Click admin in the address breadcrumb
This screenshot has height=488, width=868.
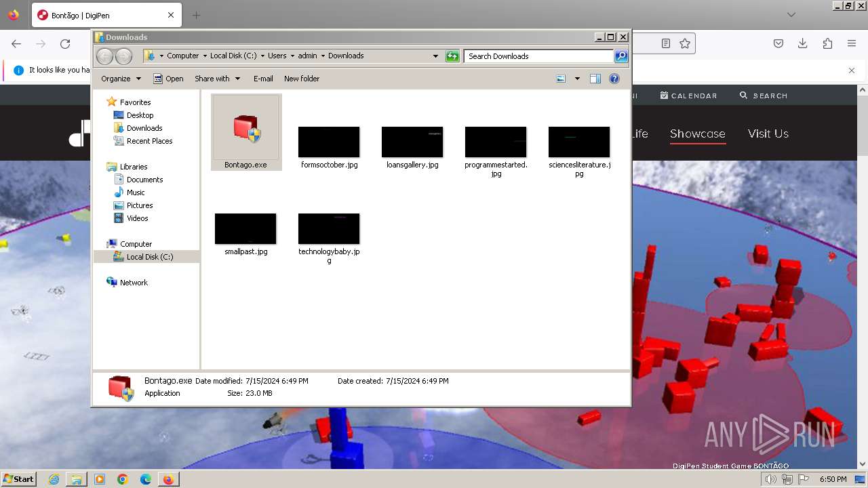[x=307, y=56]
